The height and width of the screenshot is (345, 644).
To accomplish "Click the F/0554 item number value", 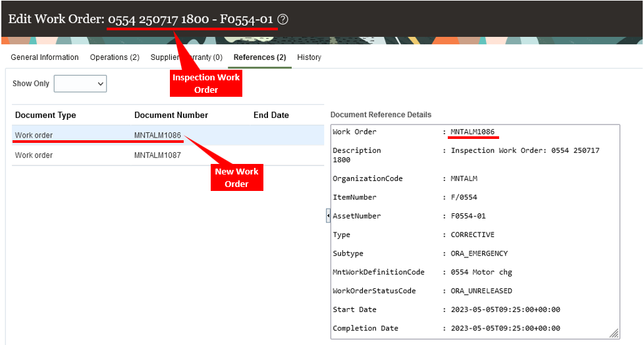I will coord(464,197).
